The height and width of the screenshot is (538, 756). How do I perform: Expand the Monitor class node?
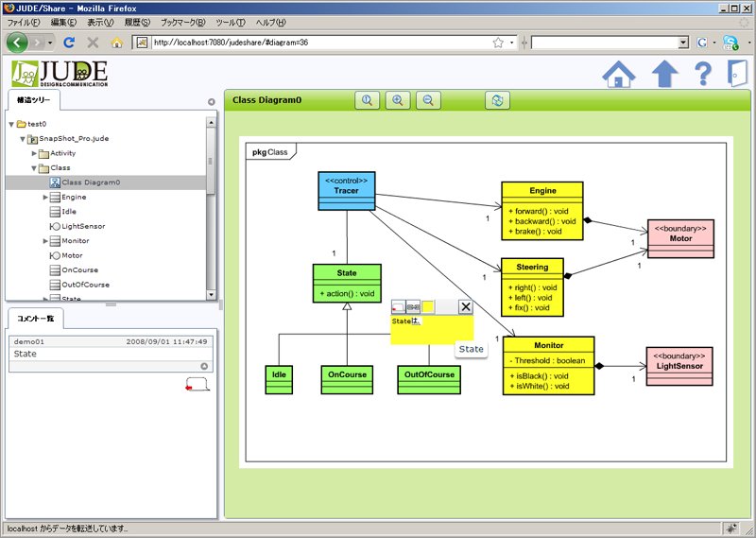click(45, 241)
